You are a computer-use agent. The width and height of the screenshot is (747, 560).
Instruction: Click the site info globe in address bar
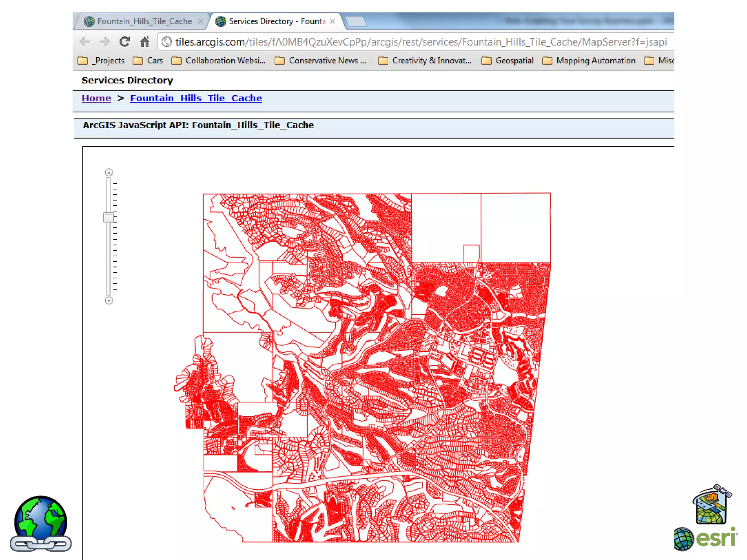(167, 42)
